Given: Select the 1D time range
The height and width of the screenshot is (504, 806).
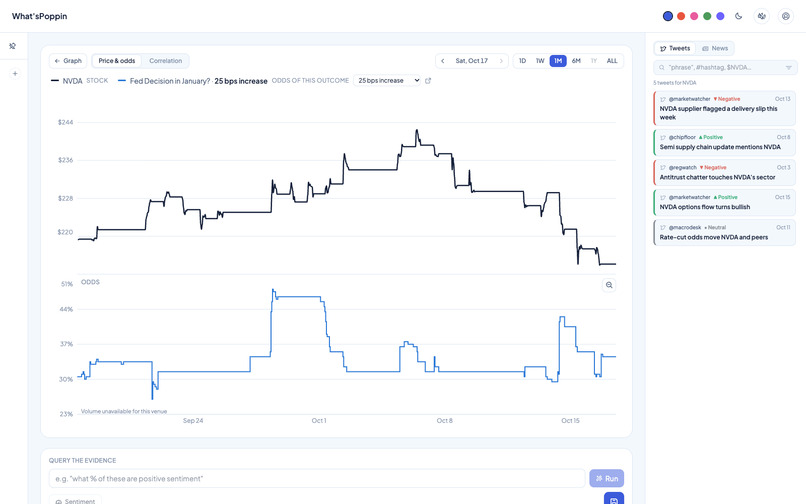Looking at the screenshot, I should click(522, 61).
